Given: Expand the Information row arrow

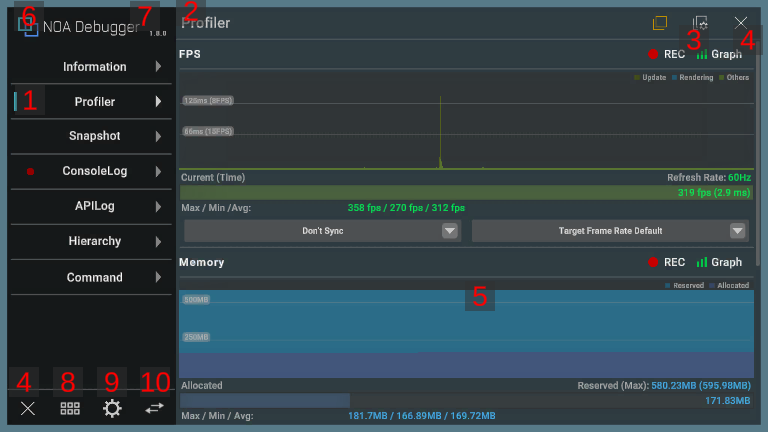Looking at the screenshot, I should 158,67.
